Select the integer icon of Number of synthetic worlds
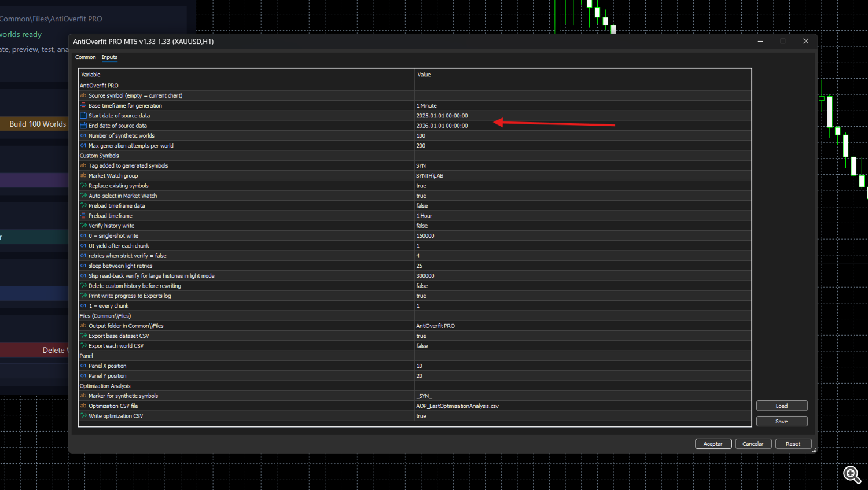This screenshot has width=868, height=490. tap(83, 135)
